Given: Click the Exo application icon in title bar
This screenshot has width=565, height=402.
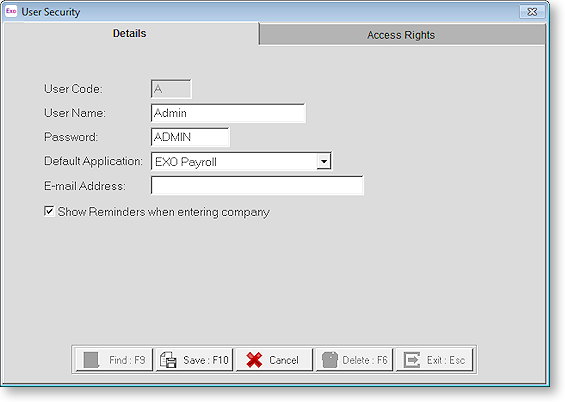Looking at the screenshot, I should click(11, 11).
